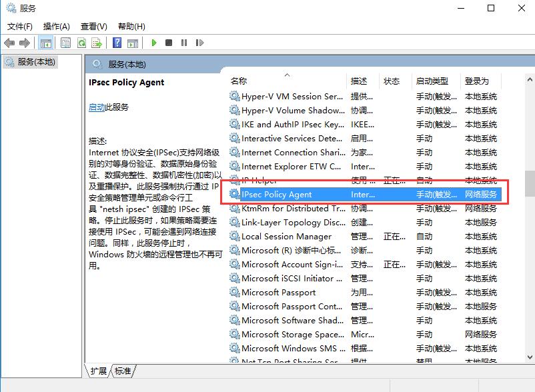Click Micr... description of Microsoft Storage Space row
This screenshot has width=535, height=392.
tap(363, 335)
